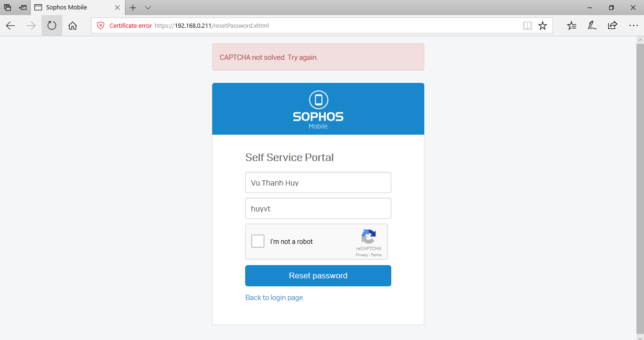
Task: Click the huyvt username field
Action: 318,208
